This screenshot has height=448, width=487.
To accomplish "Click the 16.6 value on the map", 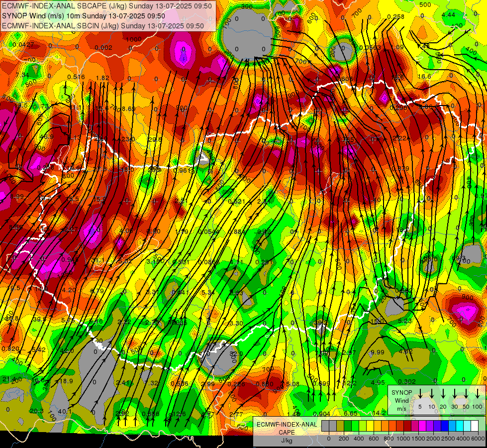I will click(425, 76).
